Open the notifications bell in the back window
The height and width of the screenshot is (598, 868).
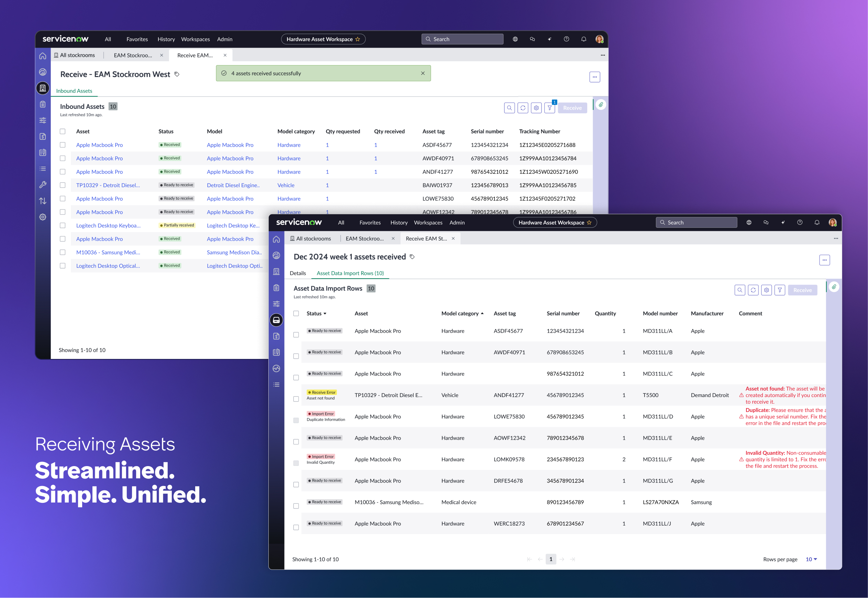583,39
